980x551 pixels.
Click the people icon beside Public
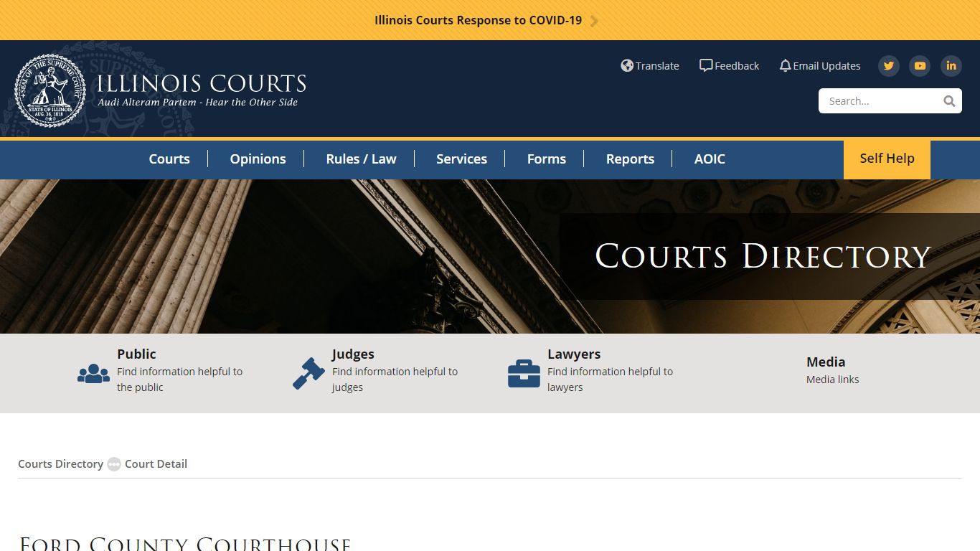pyautogui.click(x=93, y=373)
